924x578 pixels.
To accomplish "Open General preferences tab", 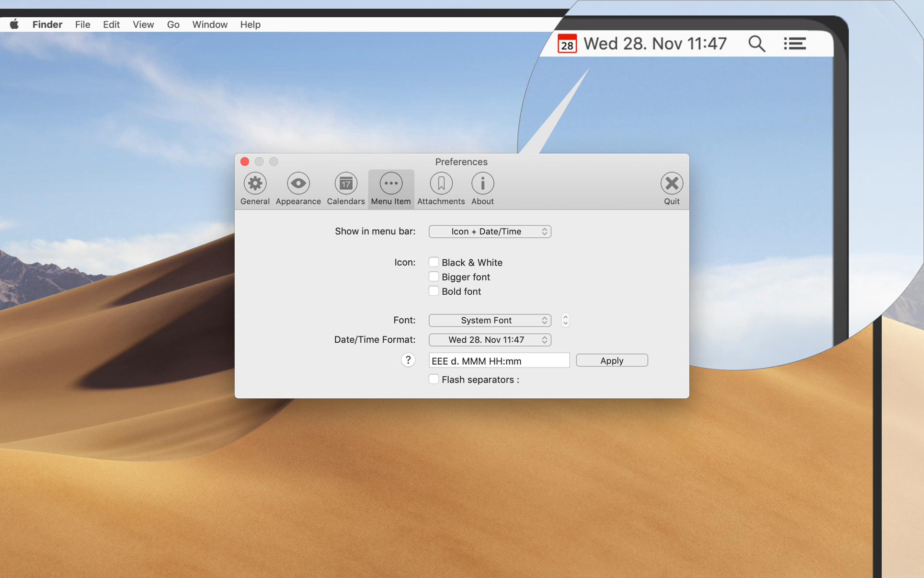I will (x=255, y=188).
